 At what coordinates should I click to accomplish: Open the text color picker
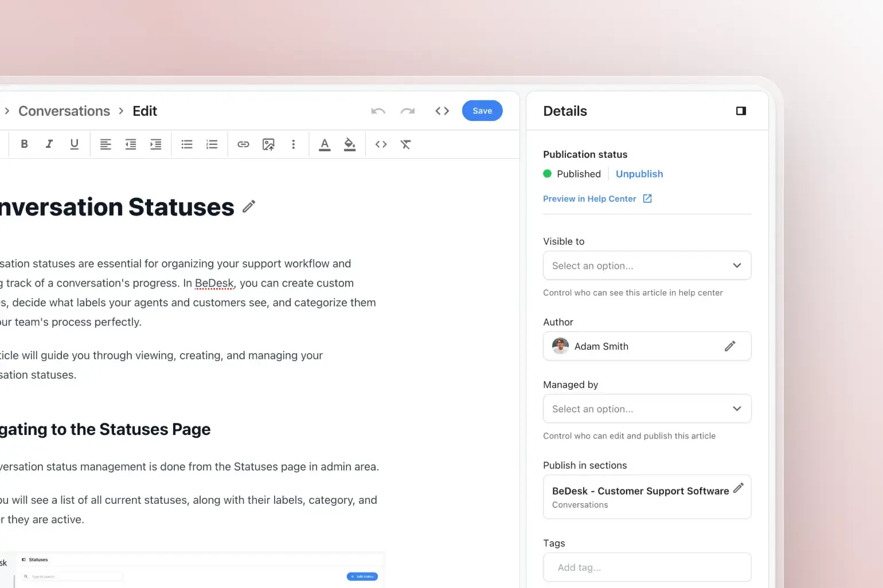click(x=325, y=144)
